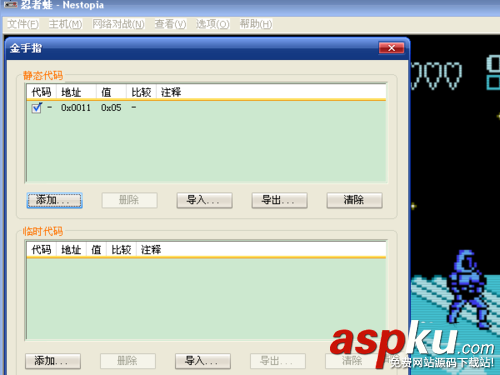Click 值 header in temporary codes list
The image size is (500, 375).
click(96, 249)
